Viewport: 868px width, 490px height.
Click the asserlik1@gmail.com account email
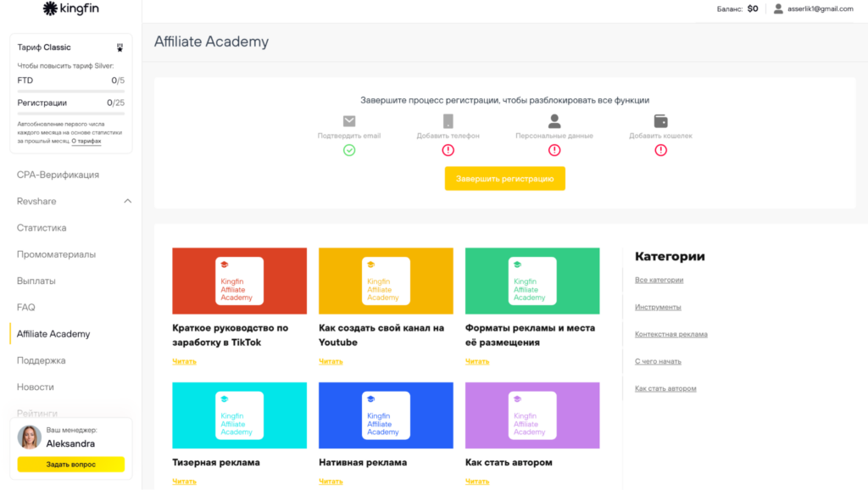pyautogui.click(x=820, y=8)
